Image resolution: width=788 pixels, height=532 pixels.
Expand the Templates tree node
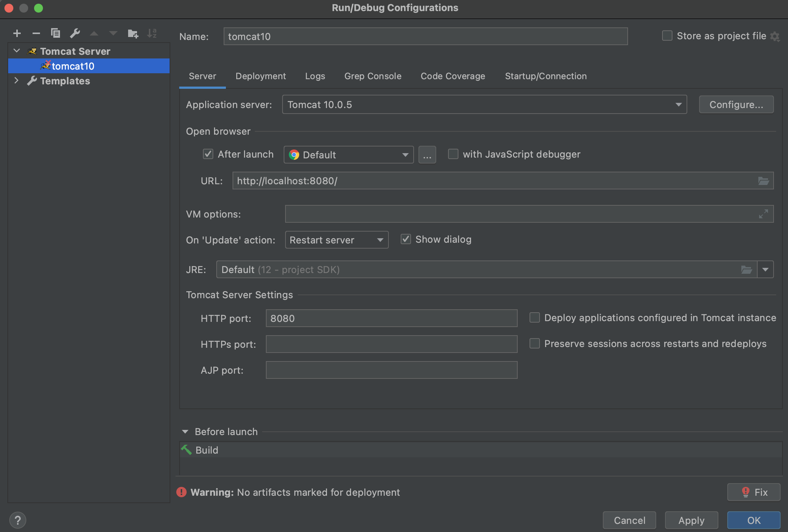17,80
